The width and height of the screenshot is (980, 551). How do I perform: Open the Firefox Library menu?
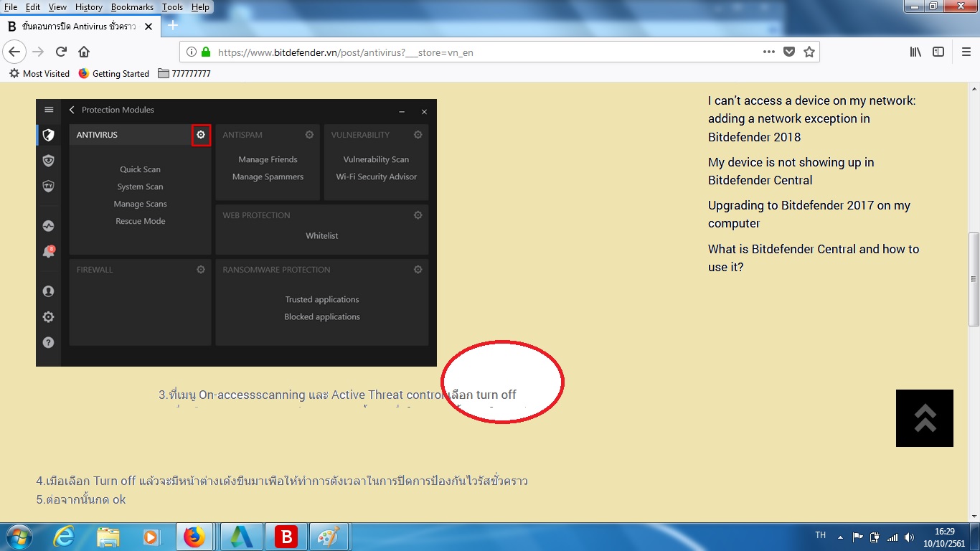click(x=915, y=52)
